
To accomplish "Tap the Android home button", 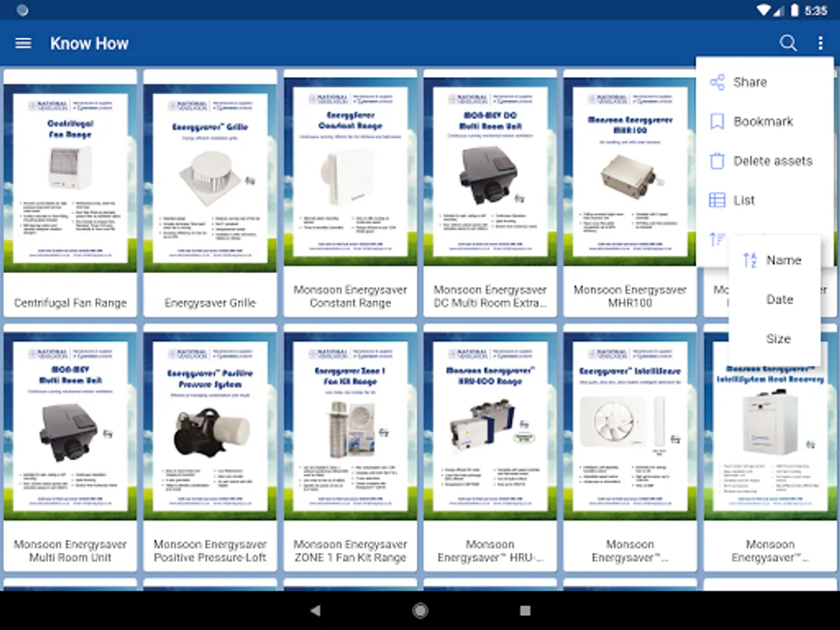I will coord(420,610).
